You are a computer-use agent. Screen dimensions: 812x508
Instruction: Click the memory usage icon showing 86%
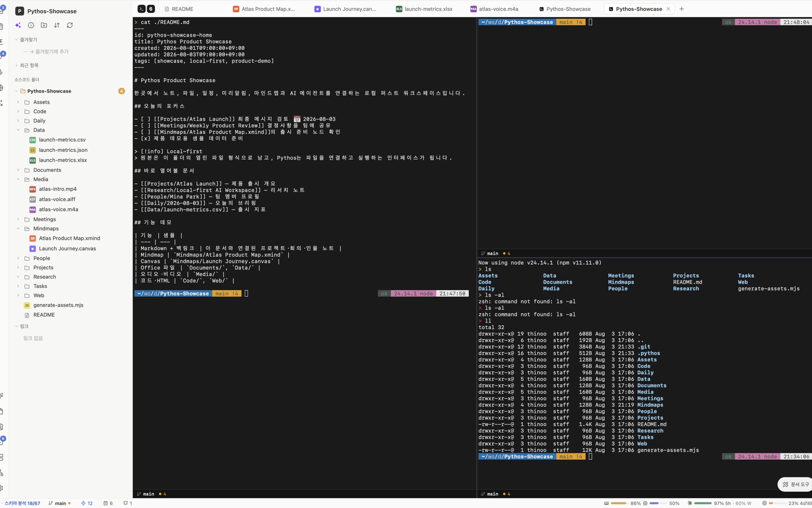coord(606,503)
